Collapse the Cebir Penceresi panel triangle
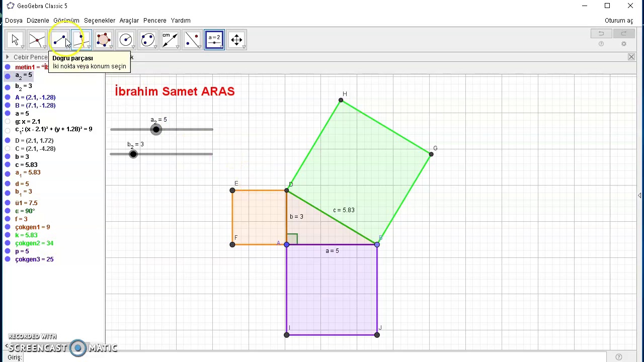 (8, 57)
